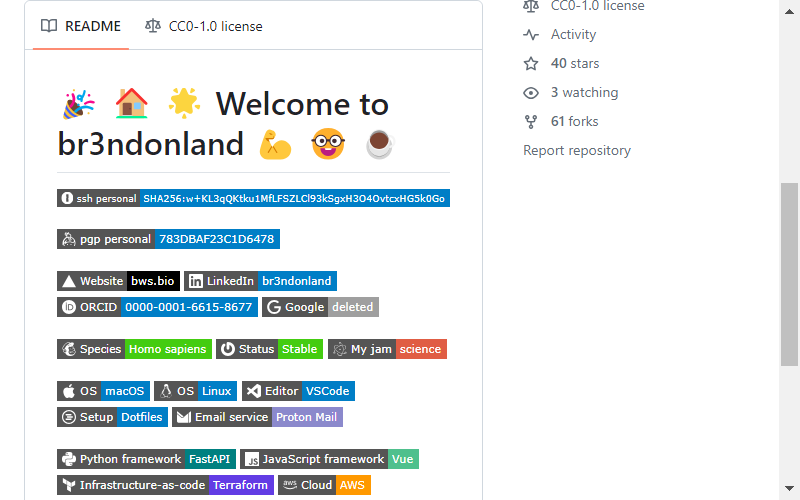Click the house emoji in heading
The width and height of the screenshot is (800, 500).
pyautogui.click(x=132, y=104)
